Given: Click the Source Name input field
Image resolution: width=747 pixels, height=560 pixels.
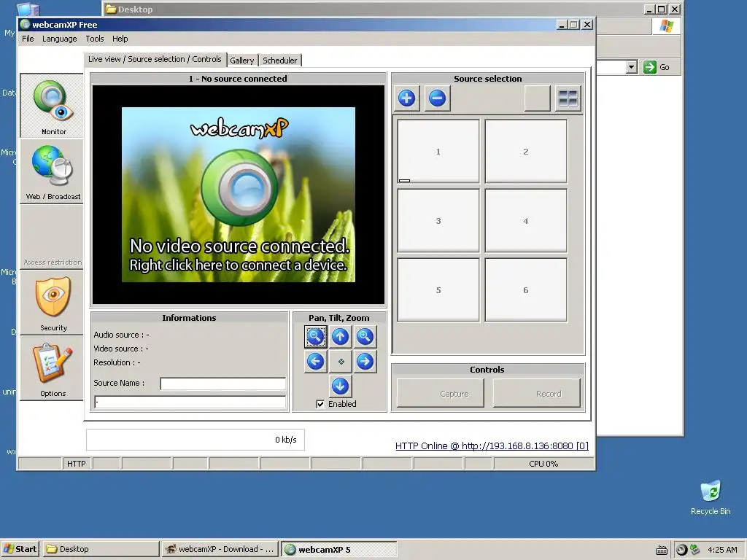Looking at the screenshot, I should [223, 384].
